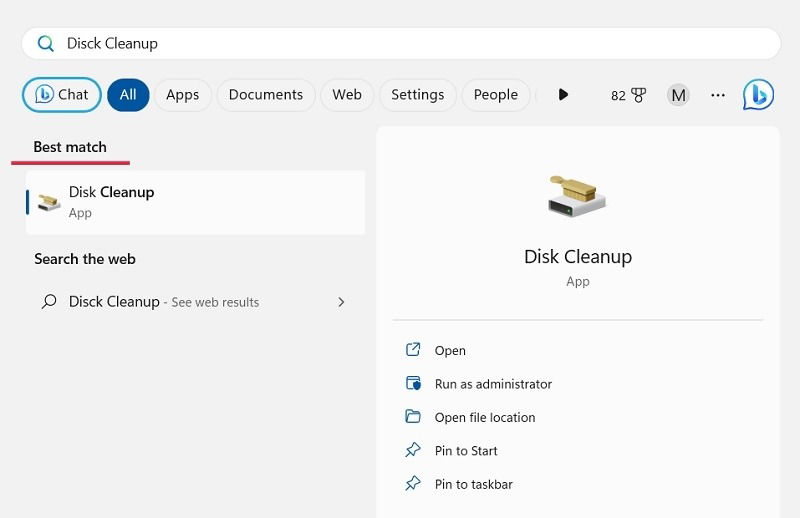This screenshot has width=800, height=518.
Task: Open the M user account avatar
Action: pos(678,95)
